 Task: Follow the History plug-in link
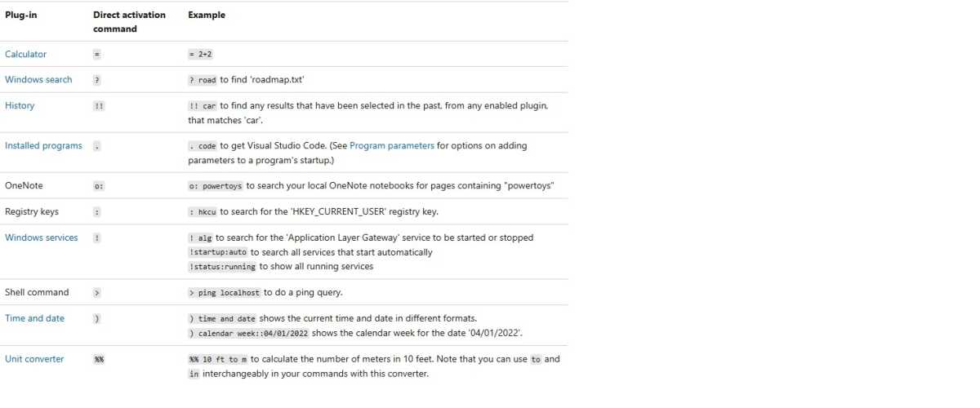[20, 105]
